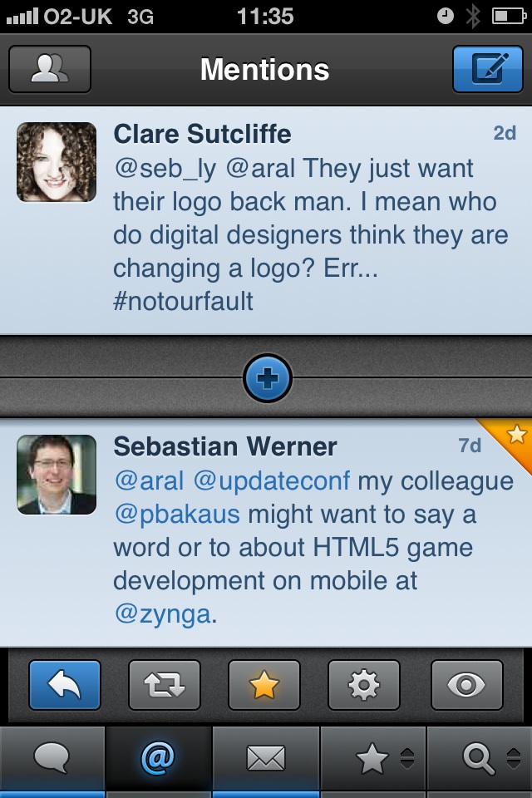Tap the orange favorited corner ribbon
The height and width of the screenshot is (798, 532).
[514, 437]
